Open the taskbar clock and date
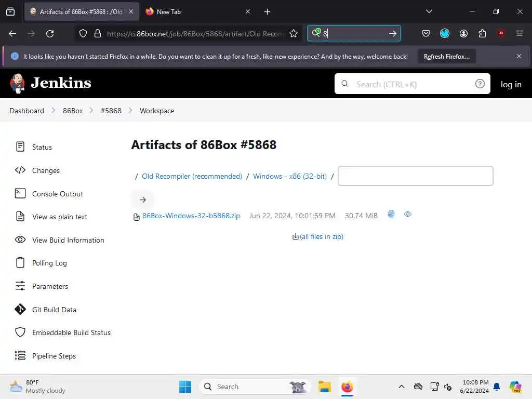 point(474,387)
